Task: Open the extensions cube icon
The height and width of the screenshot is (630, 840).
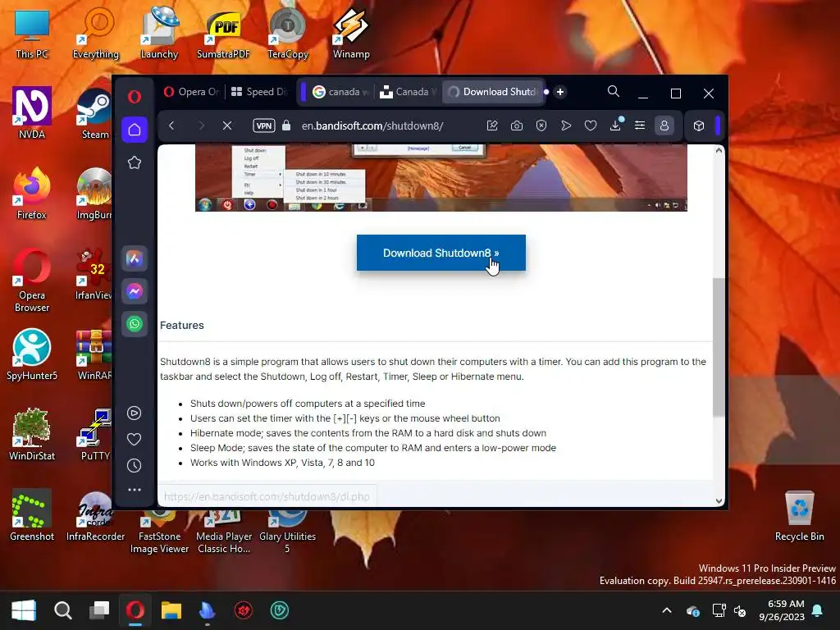Action: (x=699, y=126)
